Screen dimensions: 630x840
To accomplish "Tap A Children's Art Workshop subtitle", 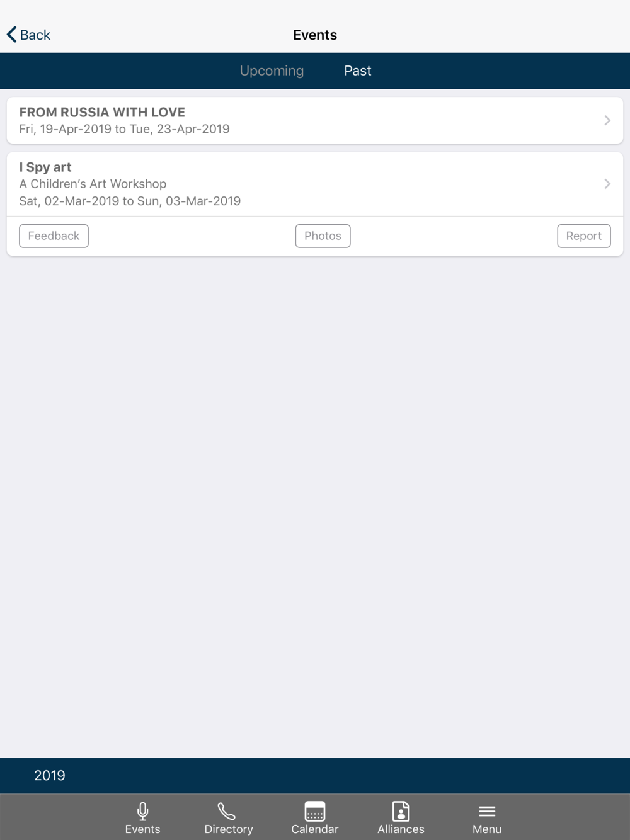I will [93, 184].
